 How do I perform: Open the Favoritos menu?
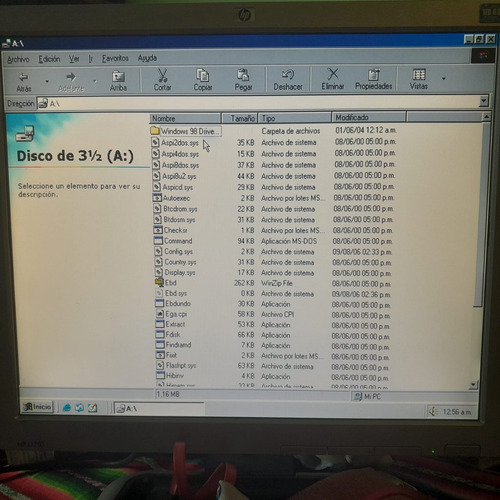click(x=115, y=58)
